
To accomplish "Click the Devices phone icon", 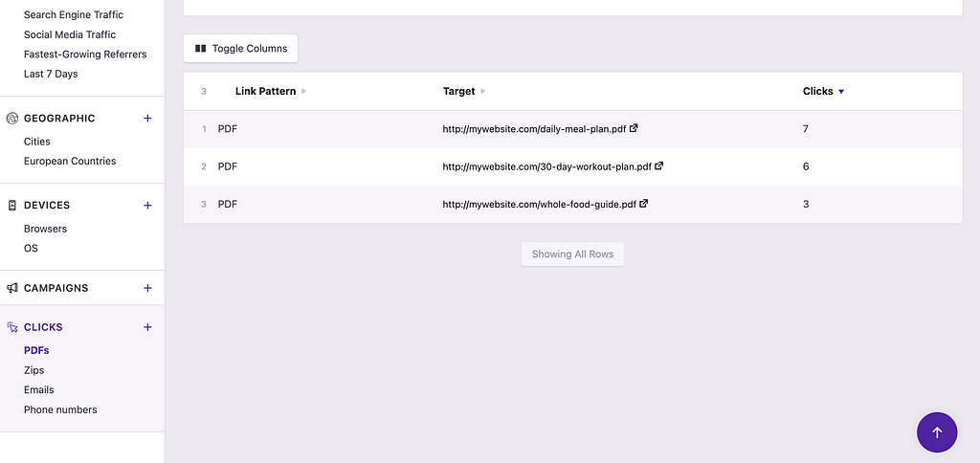I will click(x=12, y=206).
